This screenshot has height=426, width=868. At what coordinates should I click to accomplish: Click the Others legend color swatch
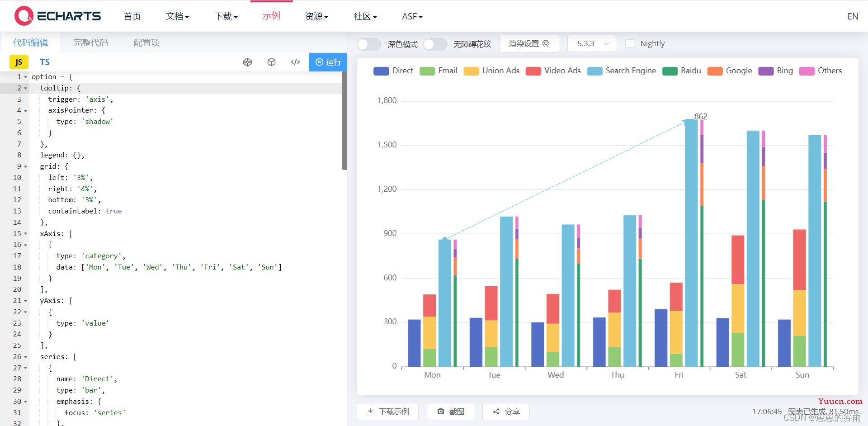(x=807, y=71)
